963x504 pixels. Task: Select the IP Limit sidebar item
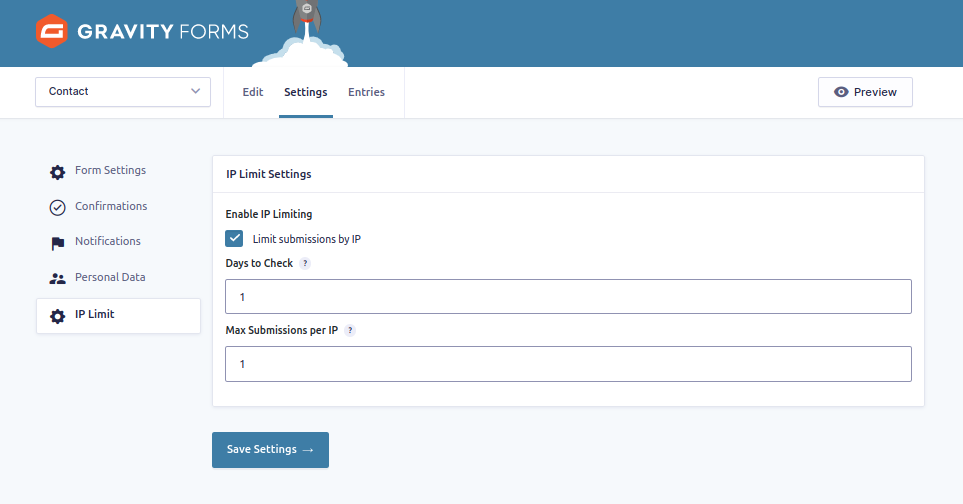(x=119, y=316)
